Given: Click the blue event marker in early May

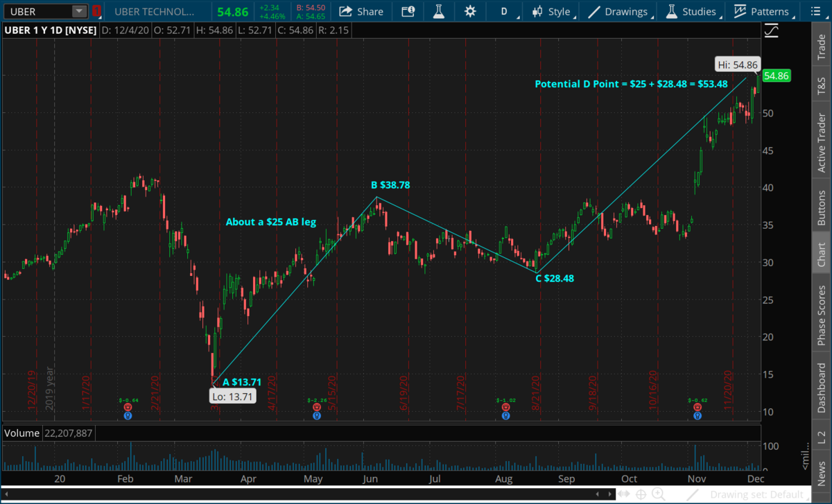Looking at the screenshot, I should [316, 416].
